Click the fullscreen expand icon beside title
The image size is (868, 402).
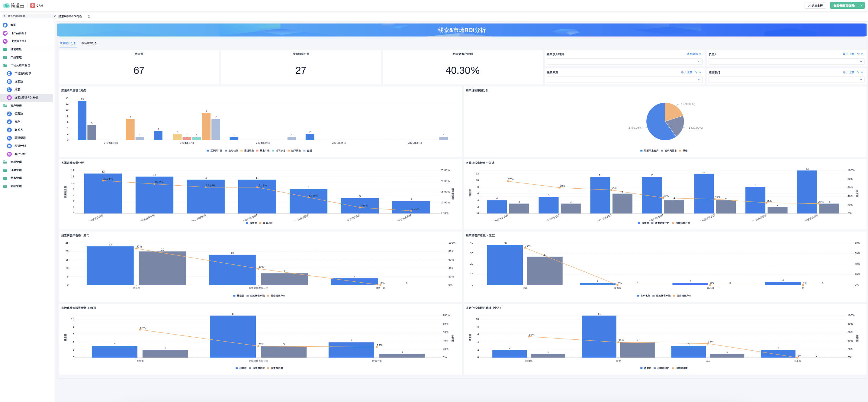89,16
